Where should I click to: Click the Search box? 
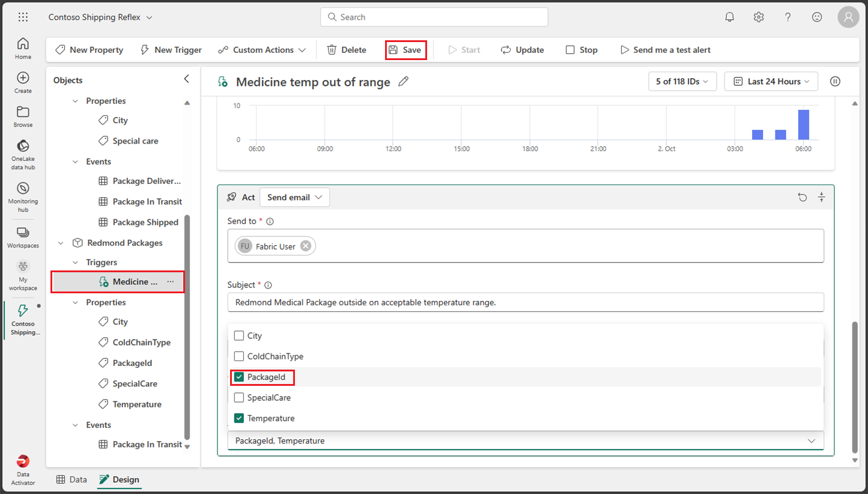coord(434,17)
